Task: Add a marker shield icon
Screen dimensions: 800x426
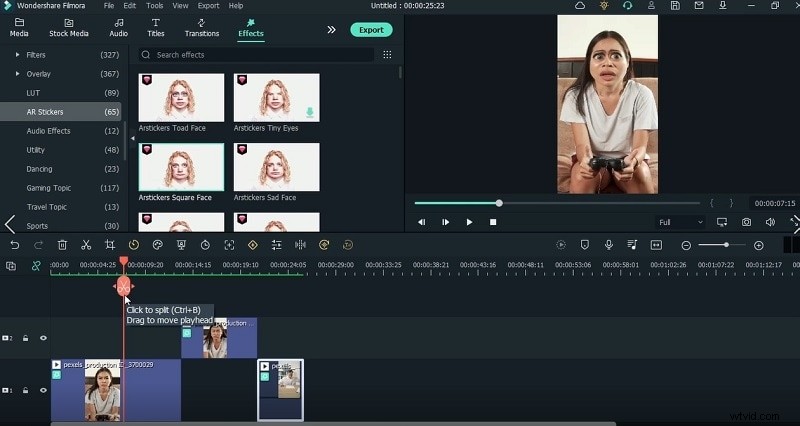Action: 585,245
